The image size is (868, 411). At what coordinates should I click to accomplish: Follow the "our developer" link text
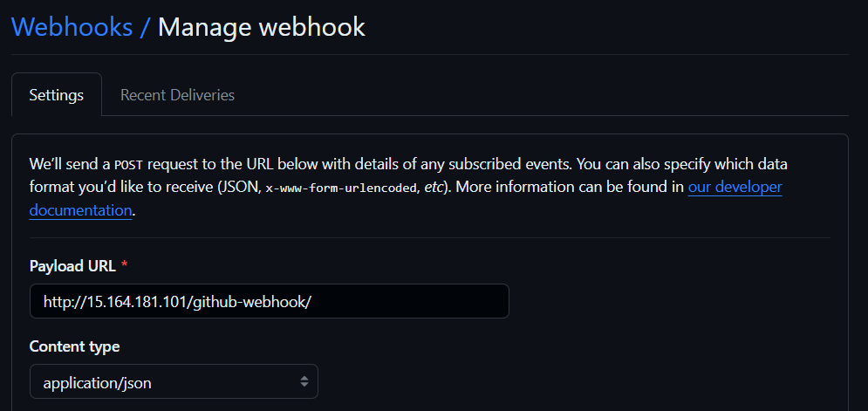[x=735, y=187]
